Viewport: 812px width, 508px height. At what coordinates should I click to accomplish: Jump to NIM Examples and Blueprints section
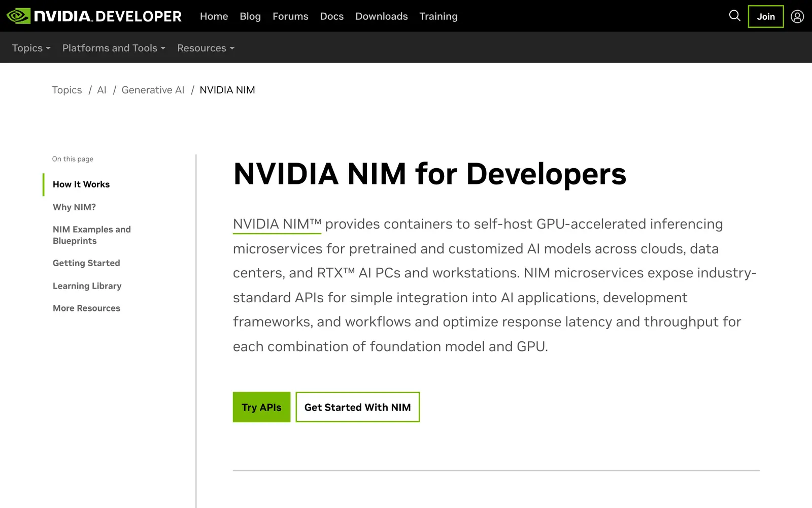point(92,235)
